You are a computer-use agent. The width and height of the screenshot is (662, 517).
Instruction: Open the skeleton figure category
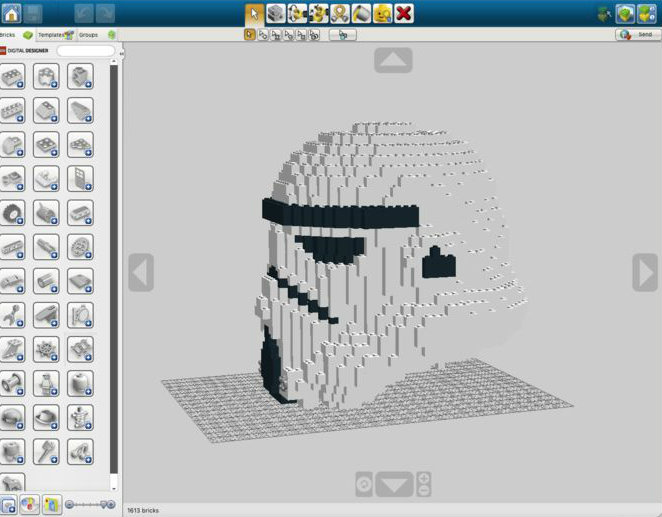[x=80, y=418]
